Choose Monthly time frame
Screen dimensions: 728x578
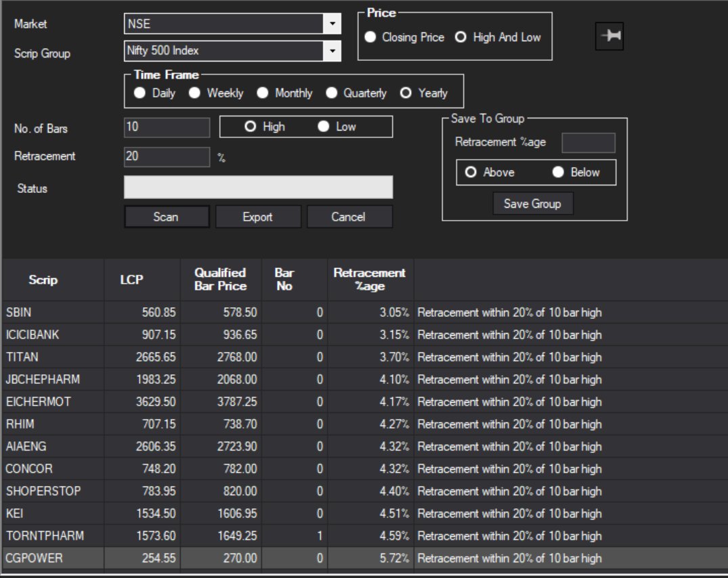pos(284,93)
